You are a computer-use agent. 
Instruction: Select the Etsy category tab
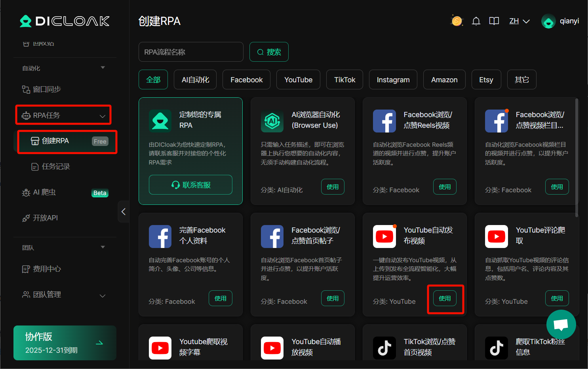pyautogui.click(x=486, y=79)
